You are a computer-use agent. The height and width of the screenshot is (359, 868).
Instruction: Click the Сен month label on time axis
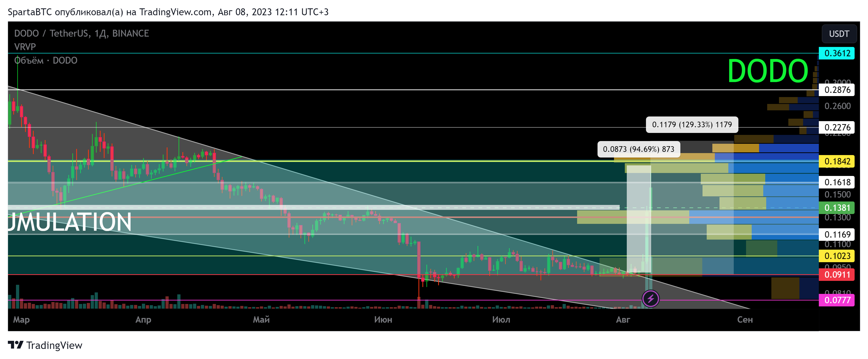745,320
